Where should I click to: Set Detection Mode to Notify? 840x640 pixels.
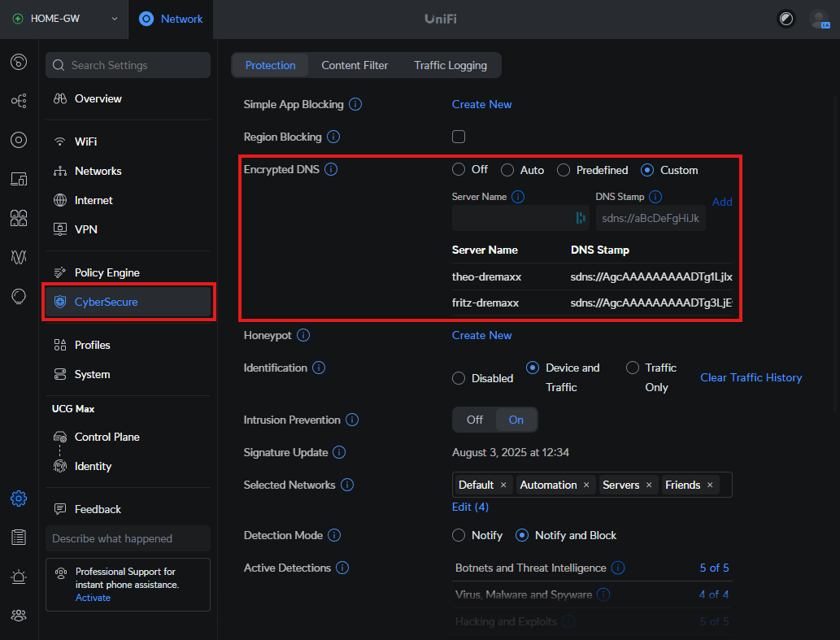[459, 536]
